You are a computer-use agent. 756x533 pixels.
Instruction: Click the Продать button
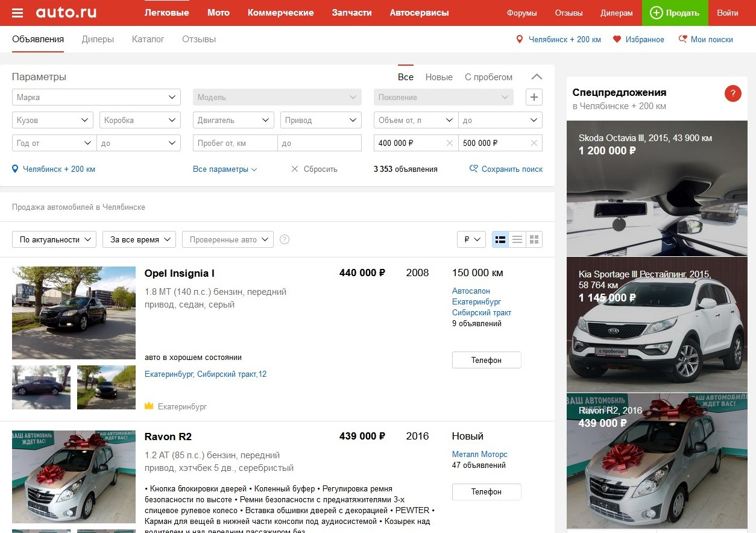coord(675,13)
